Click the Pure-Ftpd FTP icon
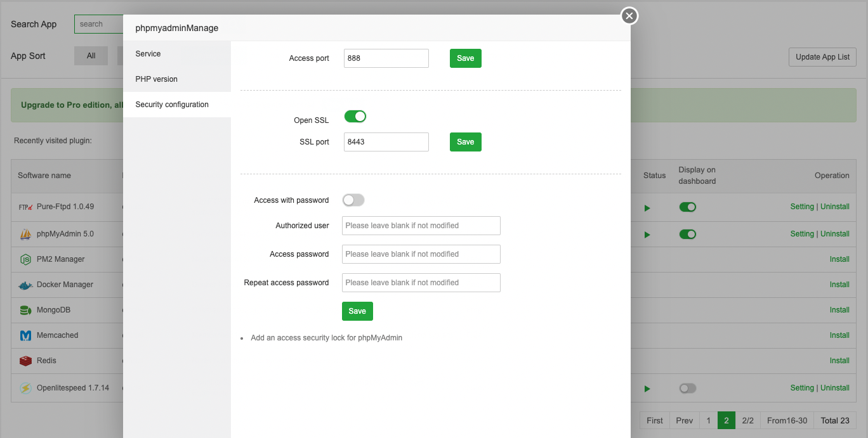 25,207
